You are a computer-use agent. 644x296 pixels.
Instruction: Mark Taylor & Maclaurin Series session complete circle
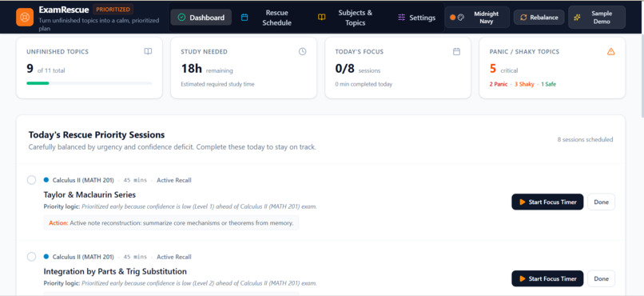[x=31, y=180]
